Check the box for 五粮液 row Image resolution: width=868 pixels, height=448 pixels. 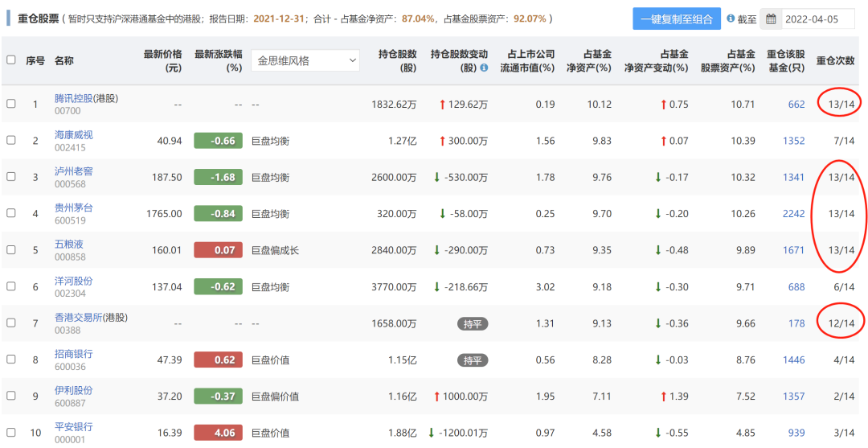pos(11,250)
